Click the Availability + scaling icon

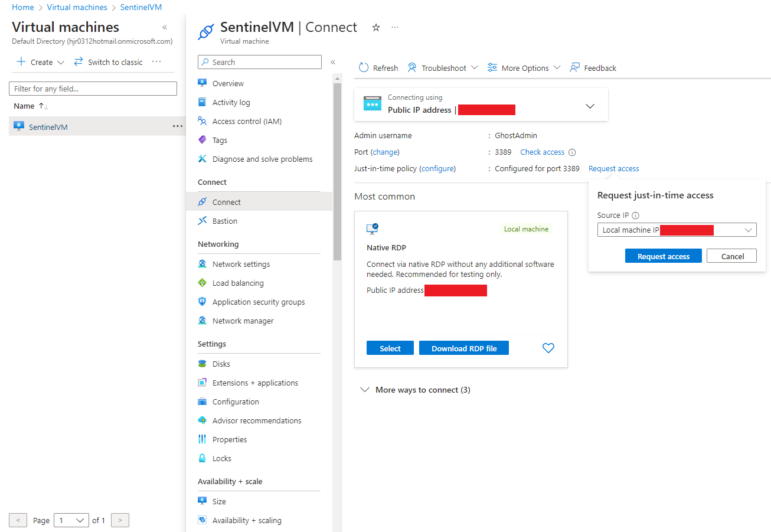click(x=202, y=520)
